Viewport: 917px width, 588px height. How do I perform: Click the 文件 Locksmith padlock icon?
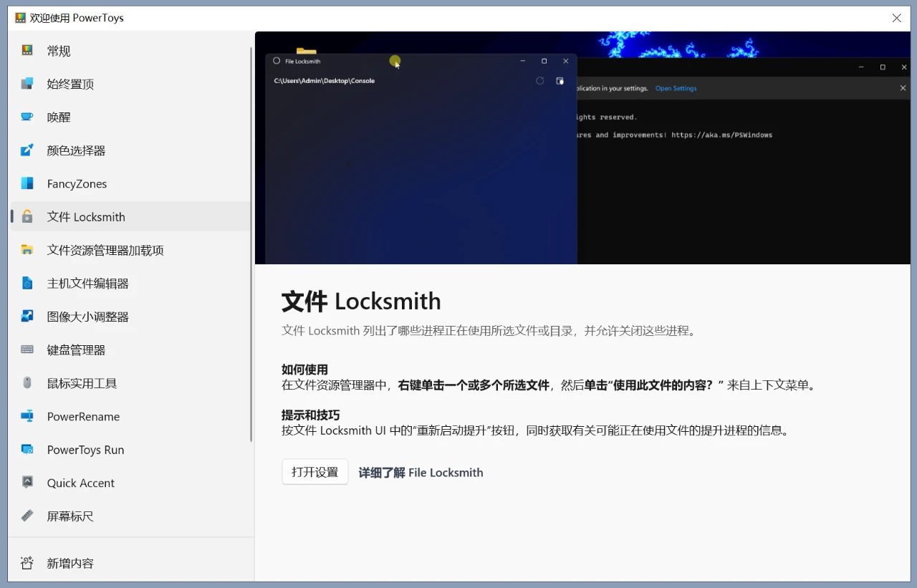click(27, 216)
